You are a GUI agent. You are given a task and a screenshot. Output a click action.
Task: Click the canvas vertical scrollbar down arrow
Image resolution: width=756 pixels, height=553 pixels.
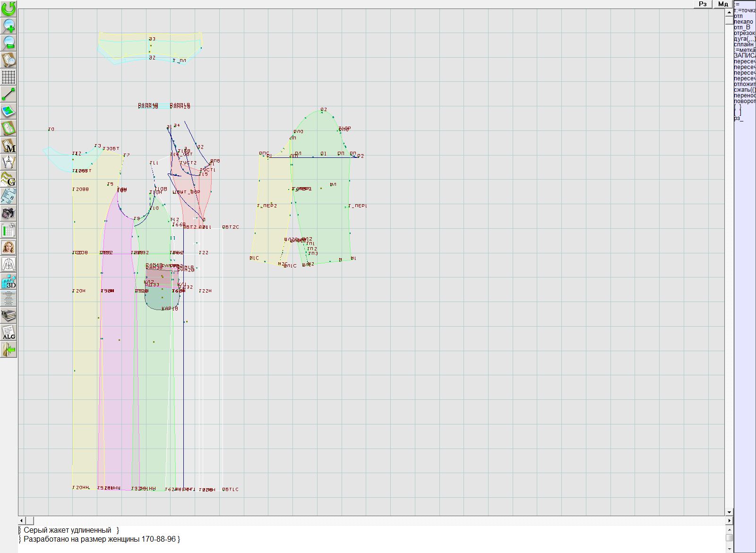click(x=729, y=512)
